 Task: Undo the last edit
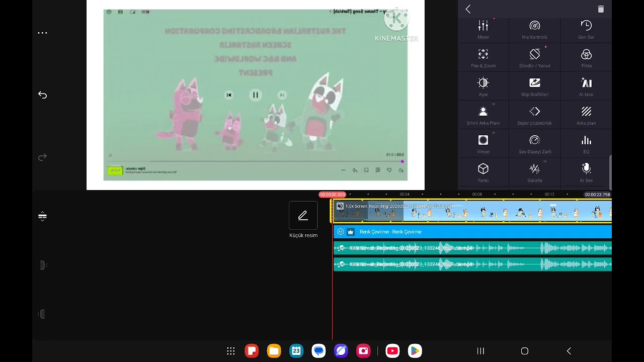coord(42,95)
